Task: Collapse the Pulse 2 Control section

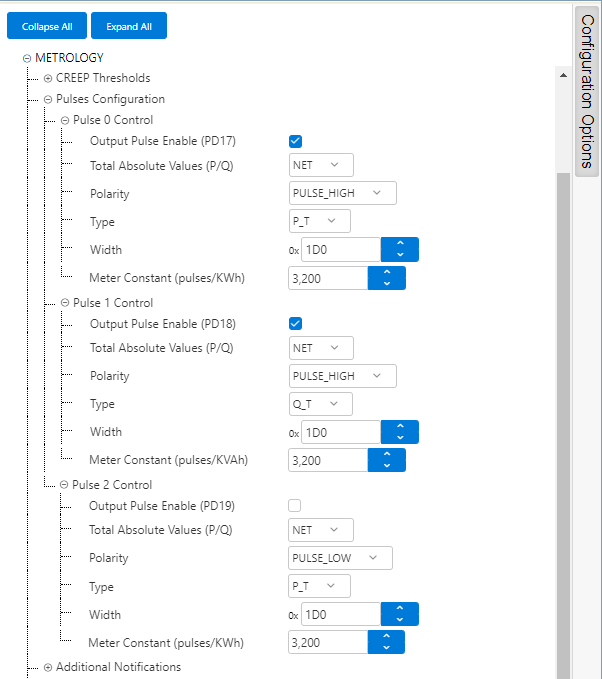Action: click(x=65, y=485)
